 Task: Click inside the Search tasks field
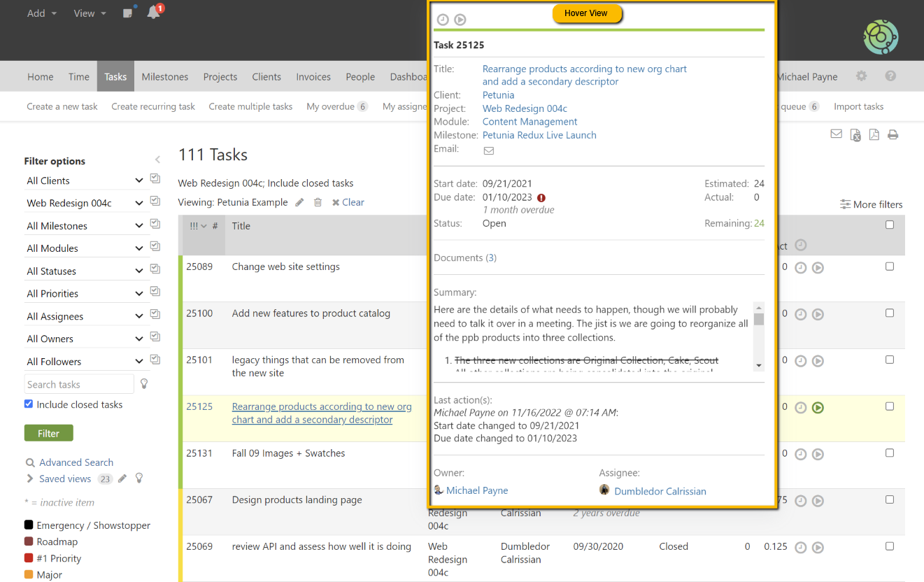78,384
